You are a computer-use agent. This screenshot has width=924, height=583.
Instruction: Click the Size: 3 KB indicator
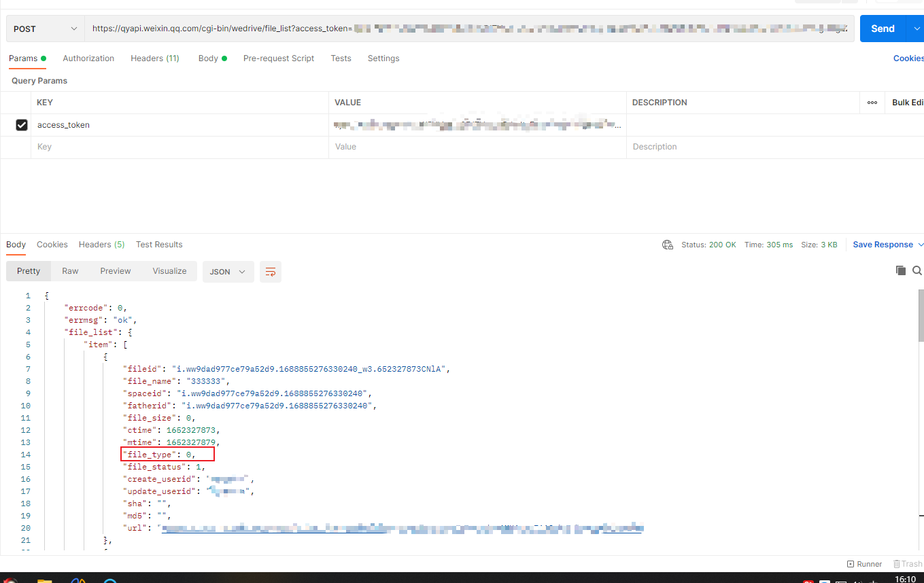(819, 245)
